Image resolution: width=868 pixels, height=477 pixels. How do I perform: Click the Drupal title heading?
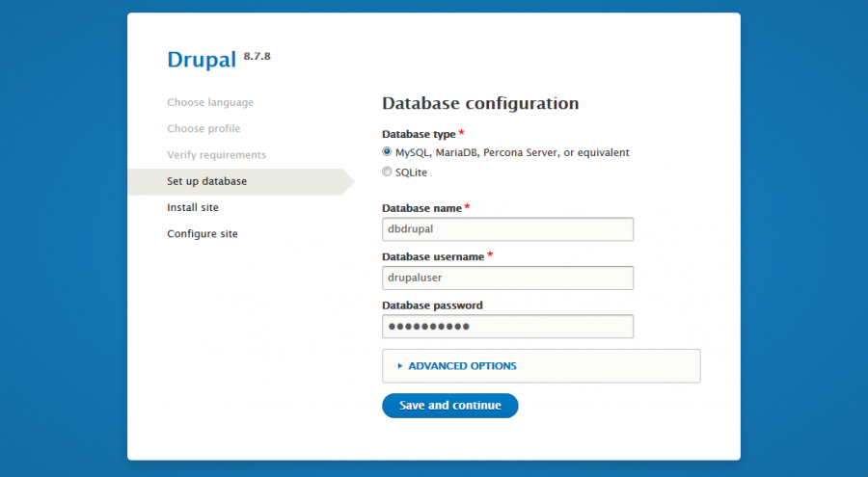coord(202,59)
